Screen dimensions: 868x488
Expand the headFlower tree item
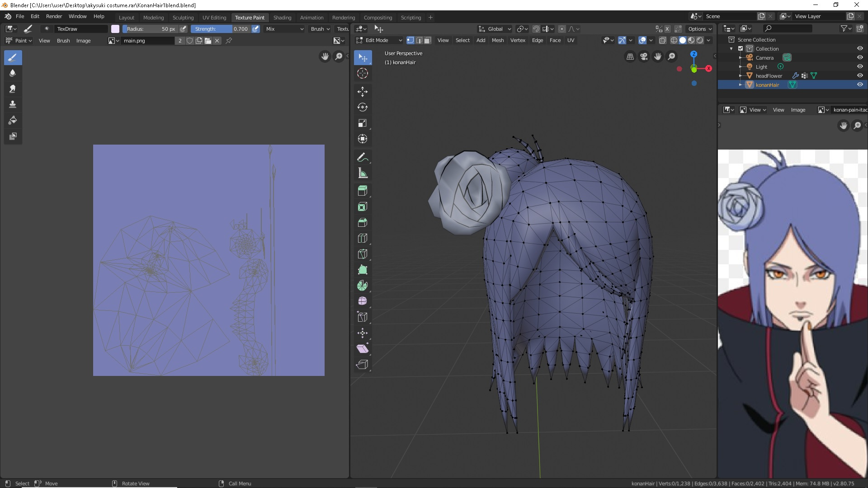point(741,75)
